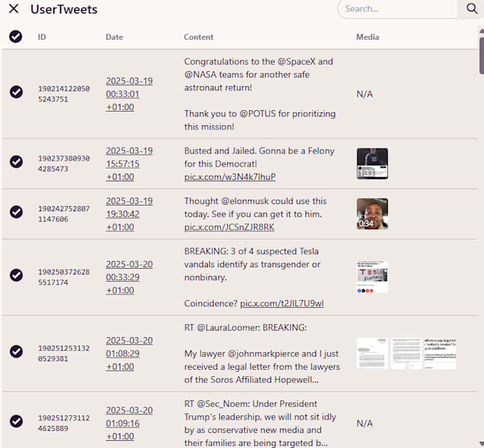
Task: Select tweet ID 1902373809304285473
Action: (64, 164)
